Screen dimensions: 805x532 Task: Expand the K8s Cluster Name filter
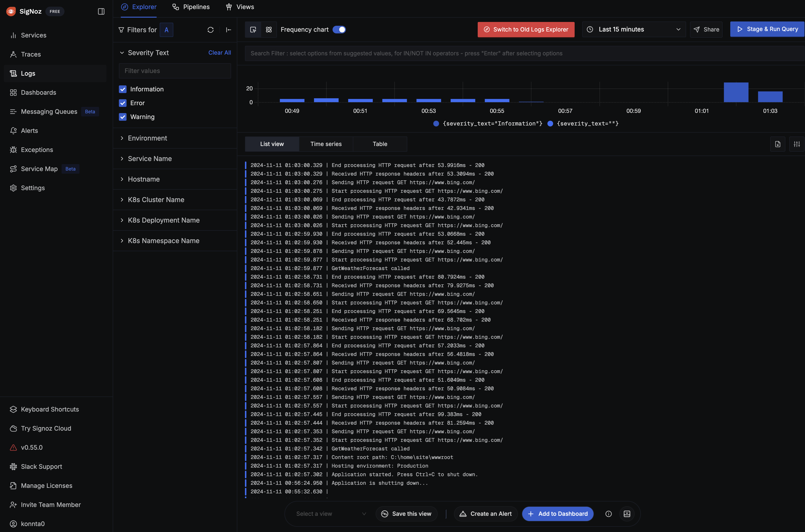[156, 200]
